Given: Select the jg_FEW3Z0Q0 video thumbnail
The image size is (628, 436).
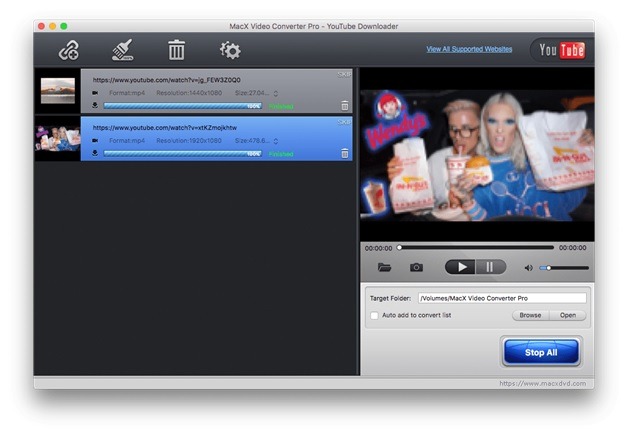Looking at the screenshot, I should click(58, 91).
